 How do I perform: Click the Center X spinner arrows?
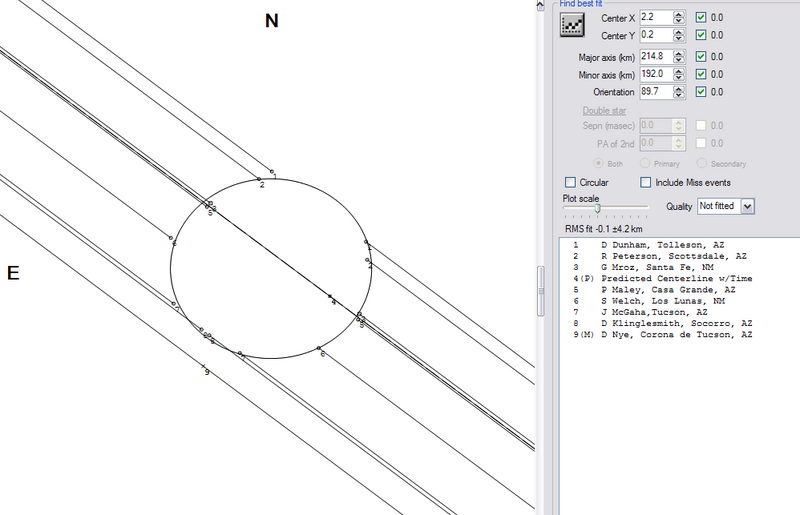point(679,18)
